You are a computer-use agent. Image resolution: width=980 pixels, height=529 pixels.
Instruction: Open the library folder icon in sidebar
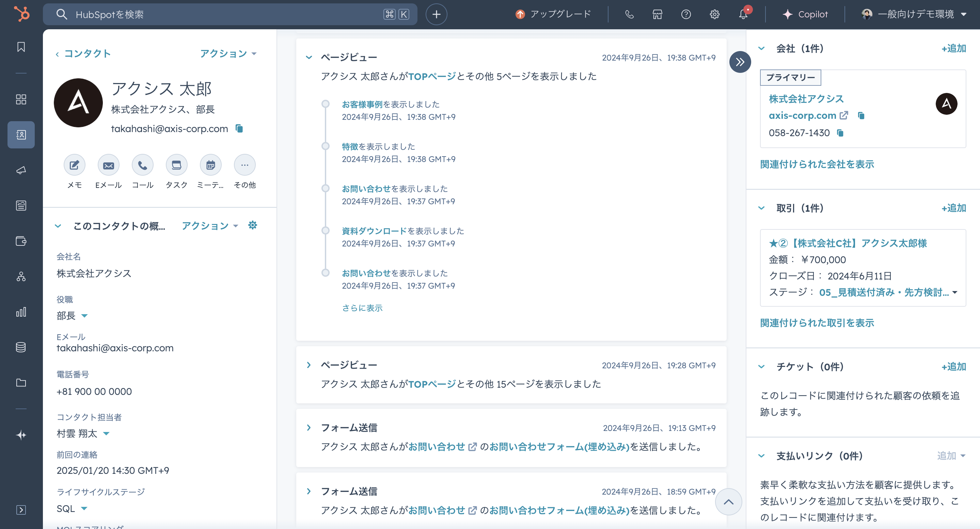[21, 382]
